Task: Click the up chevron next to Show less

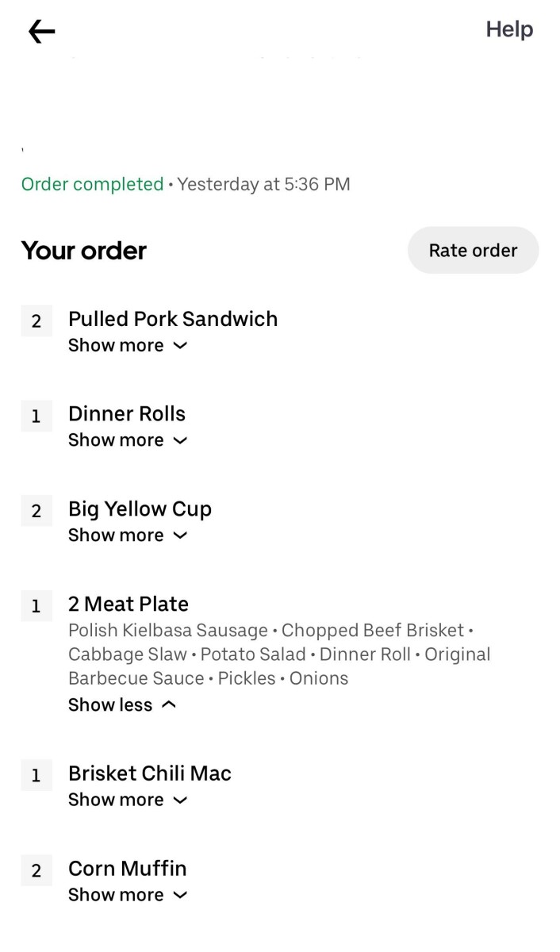Action: coord(168,704)
